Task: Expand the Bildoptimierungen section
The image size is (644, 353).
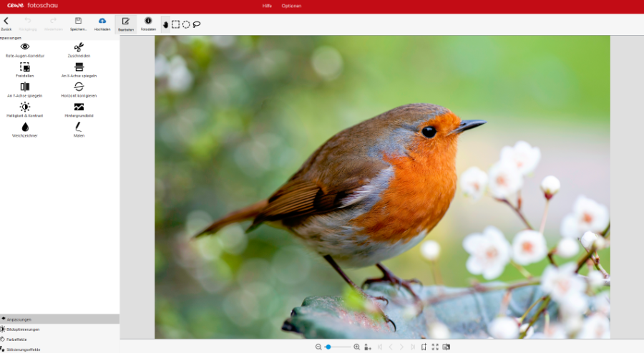Action: tap(59, 329)
